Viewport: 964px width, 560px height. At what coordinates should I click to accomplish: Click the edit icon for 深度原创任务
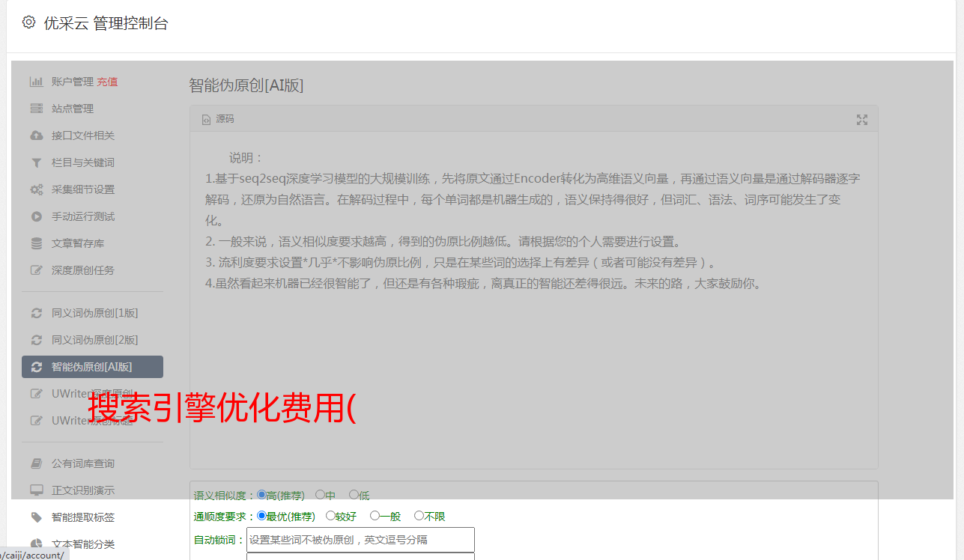point(36,270)
